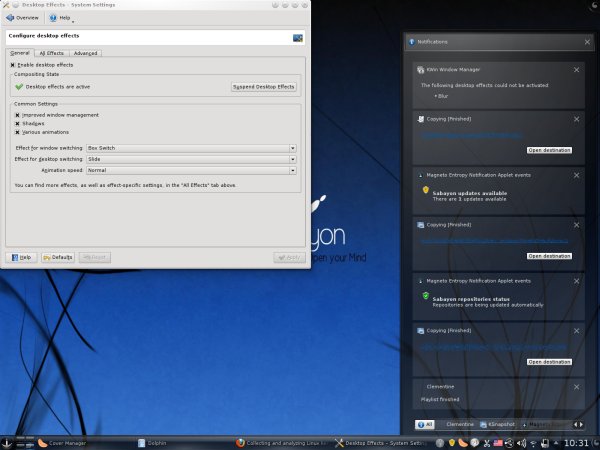The width and height of the screenshot is (600, 450).
Task: Toggle Enable desktop effects checkbox
Action: 13,65
